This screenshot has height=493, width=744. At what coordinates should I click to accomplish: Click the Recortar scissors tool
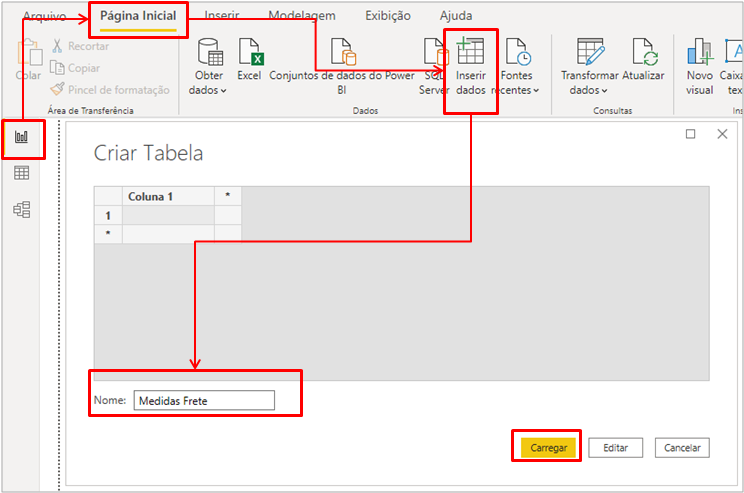point(80,46)
